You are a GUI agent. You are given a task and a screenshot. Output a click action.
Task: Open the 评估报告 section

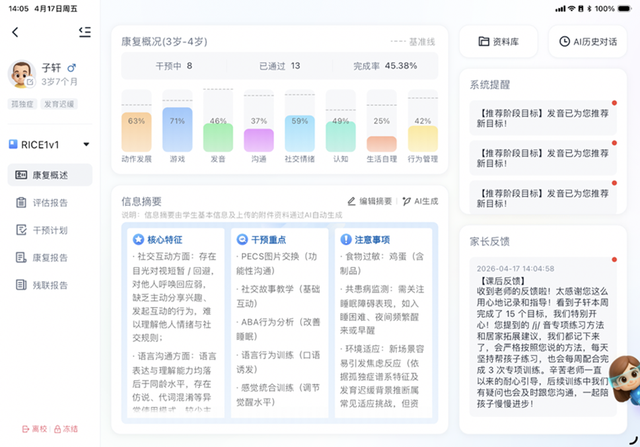(x=50, y=203)
